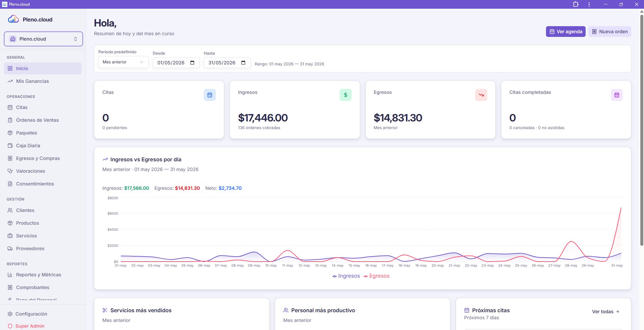Open Configuración settings
644x330 pixels.
[x=43, y=314]
